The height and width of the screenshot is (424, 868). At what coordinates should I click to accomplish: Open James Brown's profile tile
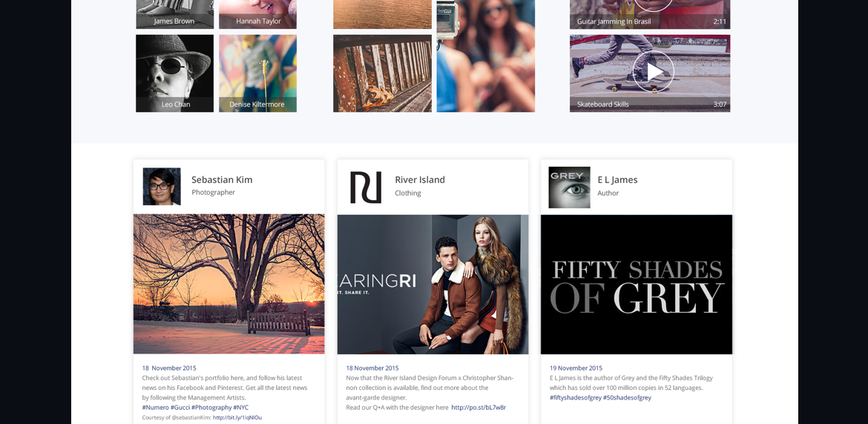[174, 13]
